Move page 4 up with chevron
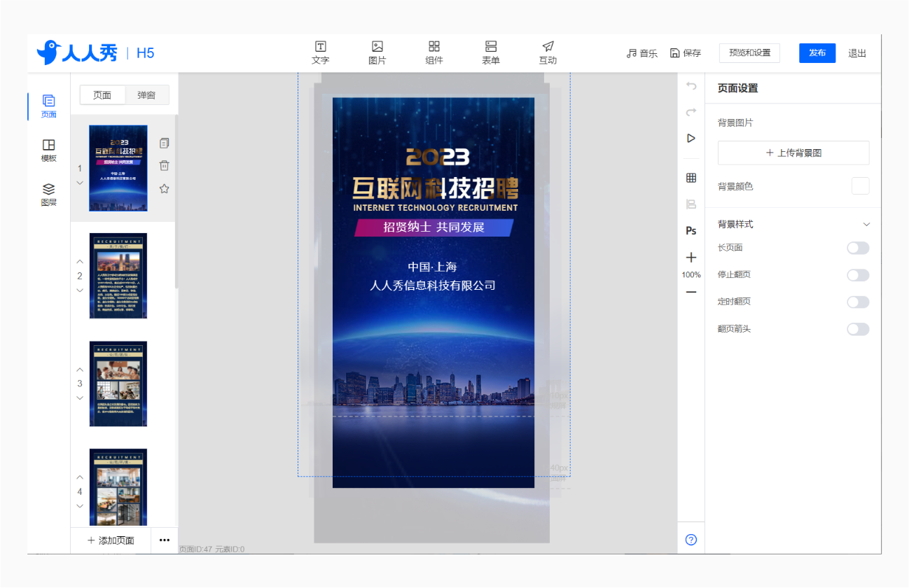909x588 pixels. pos(80,477)
